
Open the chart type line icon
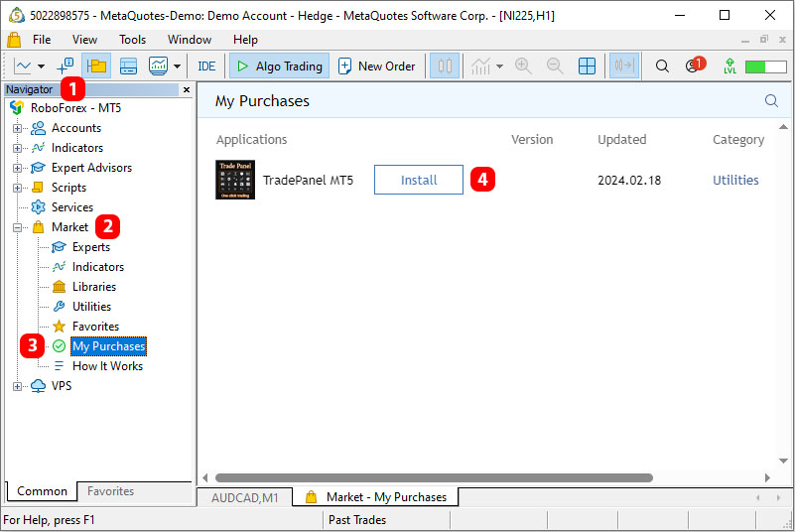pyautogui.click(x=22, y=66)
